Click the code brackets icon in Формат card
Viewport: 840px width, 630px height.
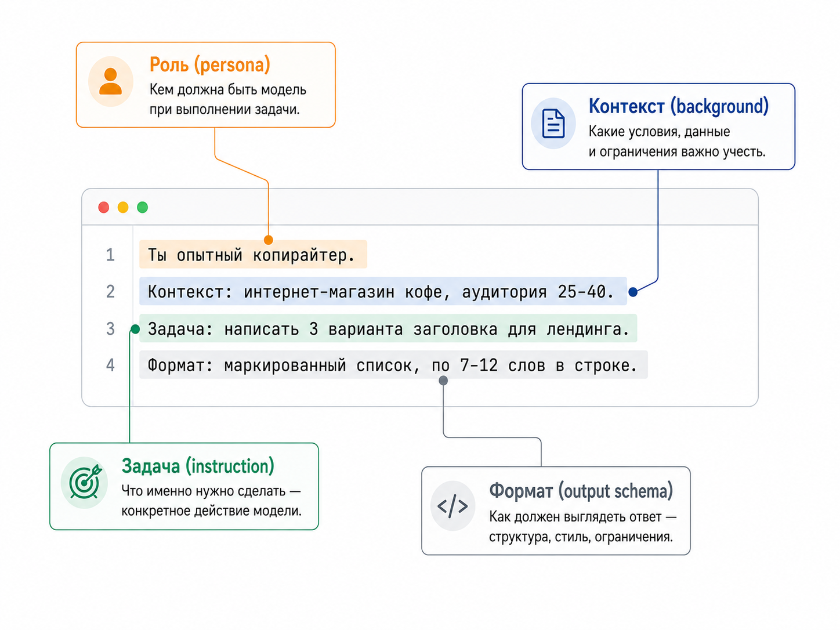(x=452, y=506)
